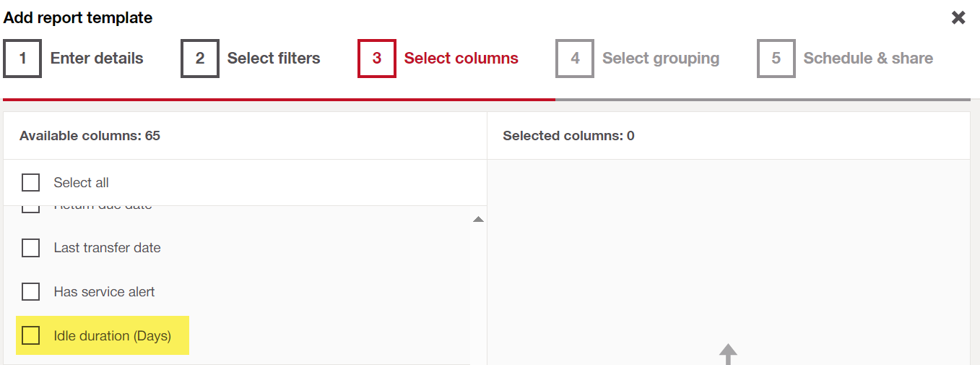Check the Idle duration (Days) checkbox

tap(30, 336)
